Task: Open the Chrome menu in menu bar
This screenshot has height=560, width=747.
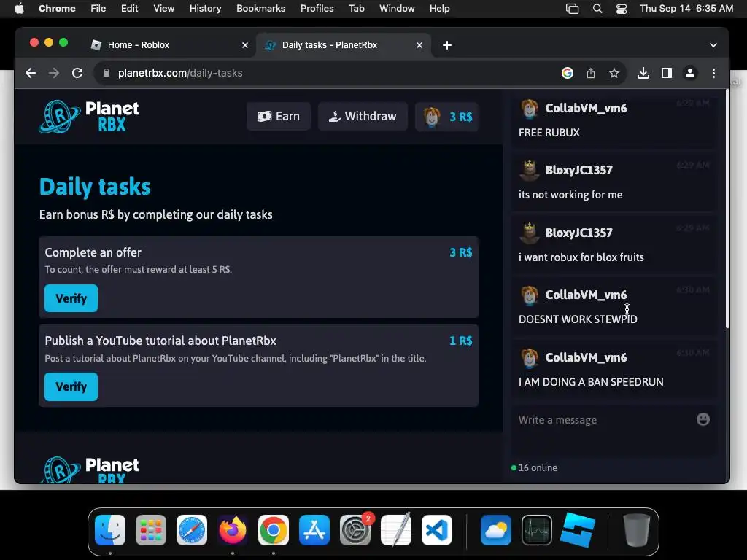Action: tap(57, 8)
